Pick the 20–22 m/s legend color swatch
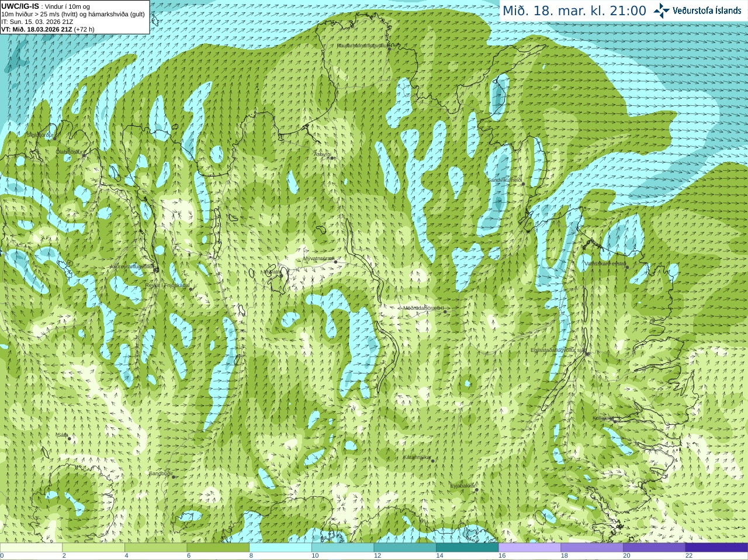Screen dimensions: 748x560 point(654,548)
